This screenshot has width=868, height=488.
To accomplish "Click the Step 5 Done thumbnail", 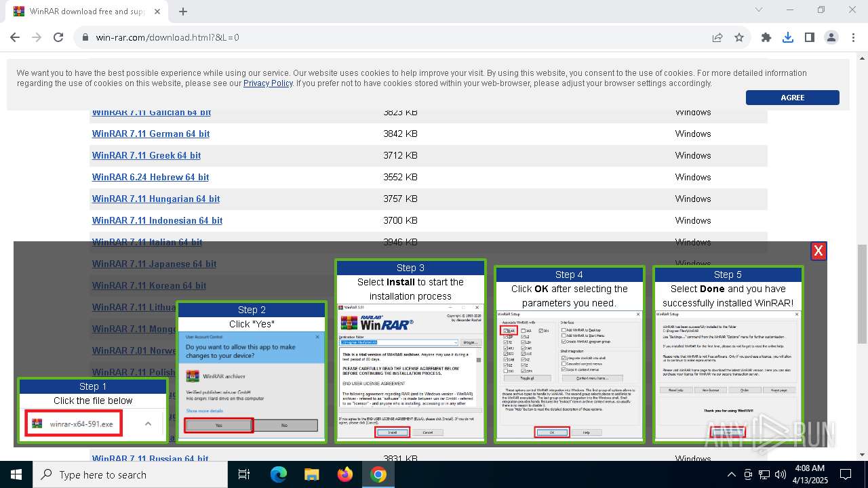I will click(728, 354).
